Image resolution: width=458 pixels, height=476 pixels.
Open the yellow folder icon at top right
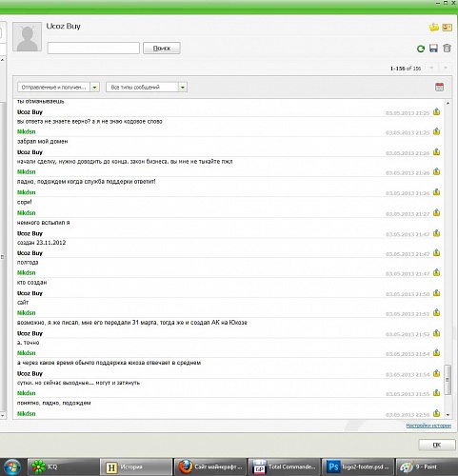(434, 28)
